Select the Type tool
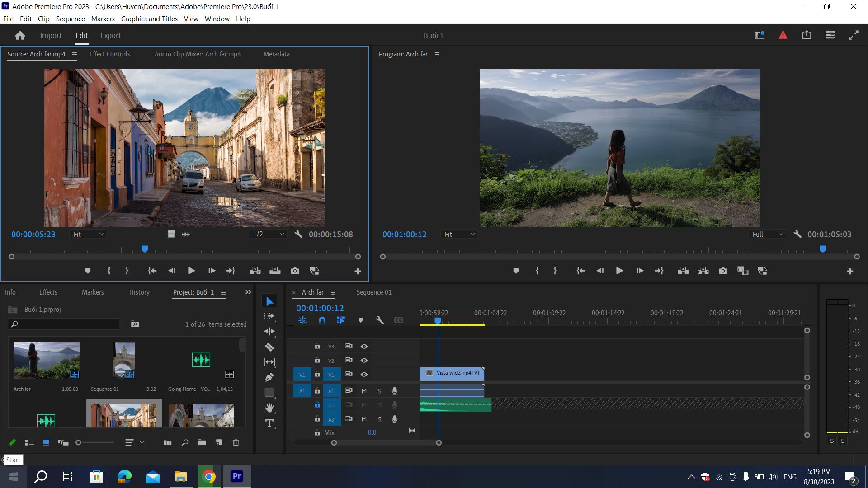The height and width of the screenshot is (488, 868). [x=269, y=423]
